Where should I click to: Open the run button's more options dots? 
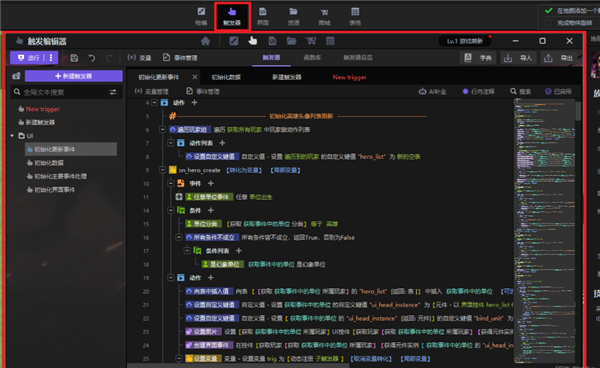coord(51,57)
